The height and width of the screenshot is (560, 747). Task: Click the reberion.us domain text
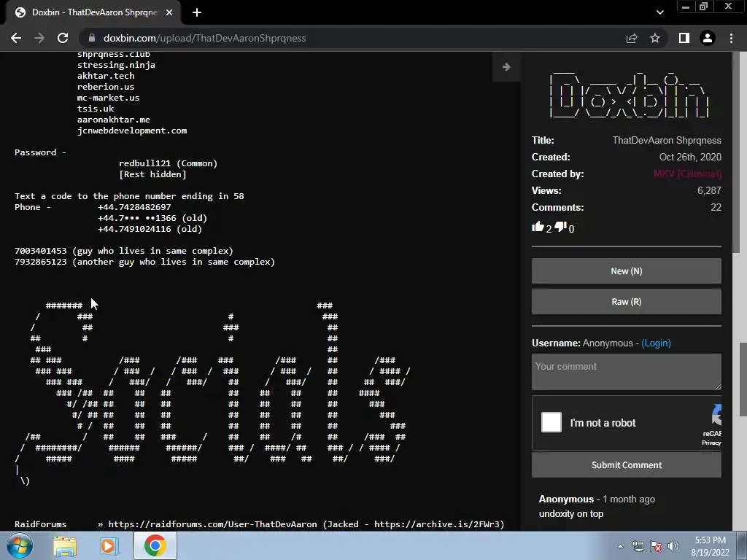tap(106, 87)
